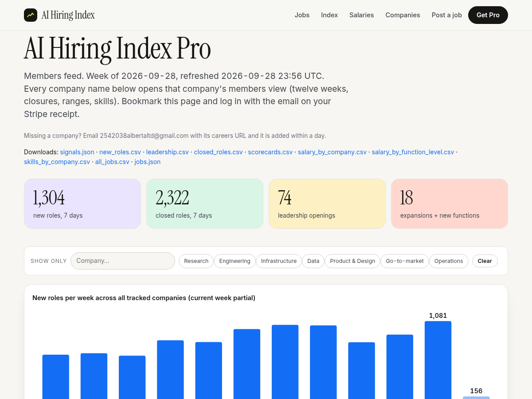Focus the Company filter input field
The image size is (532, 399).
point(123,261)
